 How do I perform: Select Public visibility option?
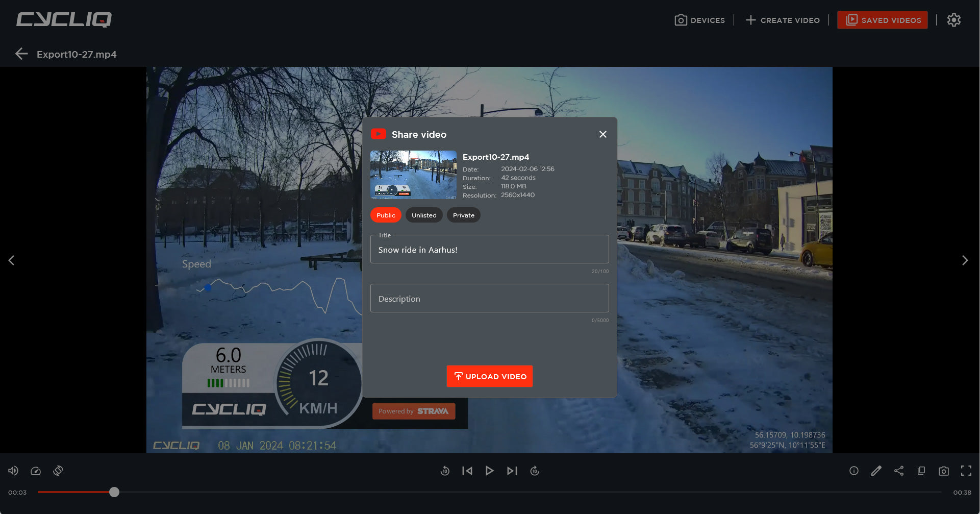386,215
